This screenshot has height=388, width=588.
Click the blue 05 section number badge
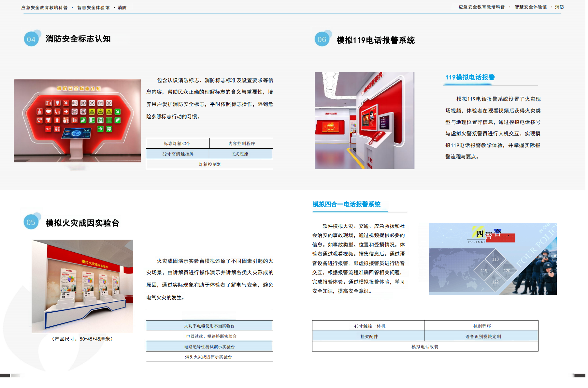click(31, 222)
